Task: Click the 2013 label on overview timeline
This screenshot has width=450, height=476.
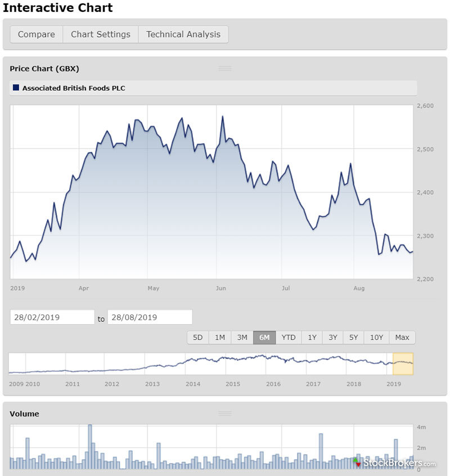Action: (152, 384)
